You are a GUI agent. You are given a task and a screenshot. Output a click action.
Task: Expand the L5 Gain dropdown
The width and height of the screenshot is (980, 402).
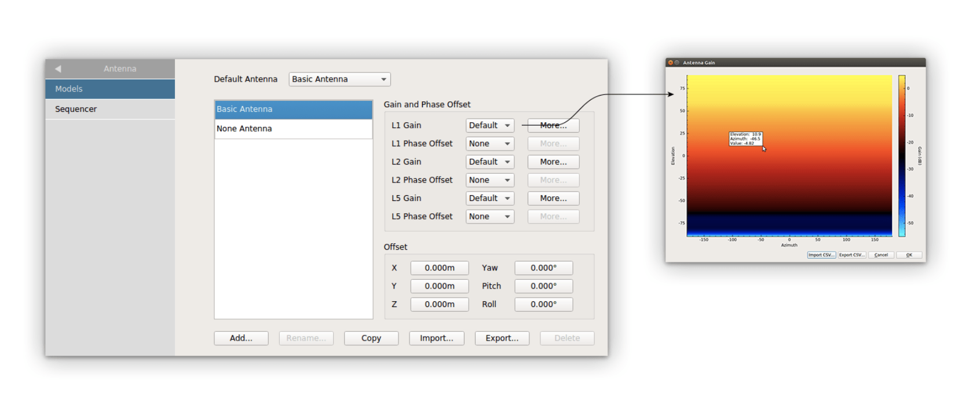489,198
